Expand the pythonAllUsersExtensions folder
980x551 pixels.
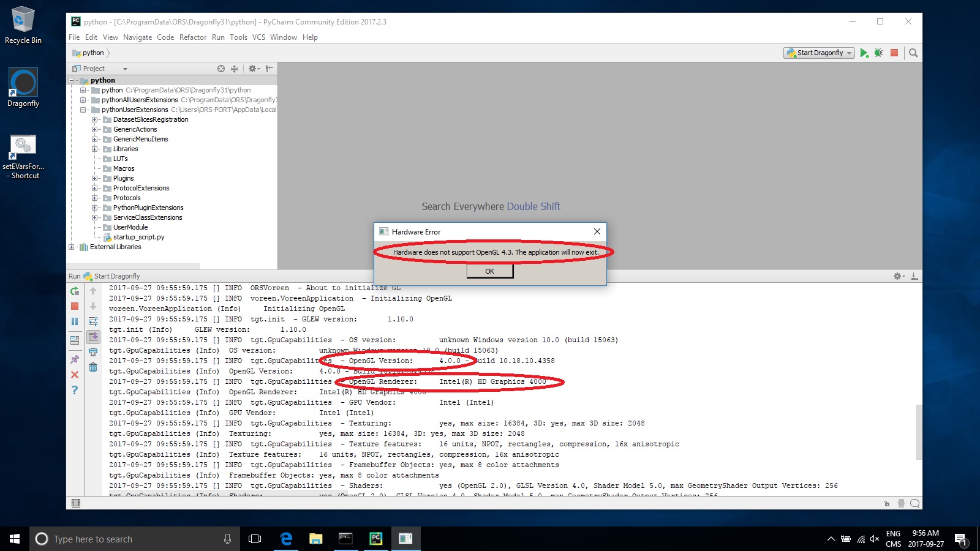(x=83, y=100)
